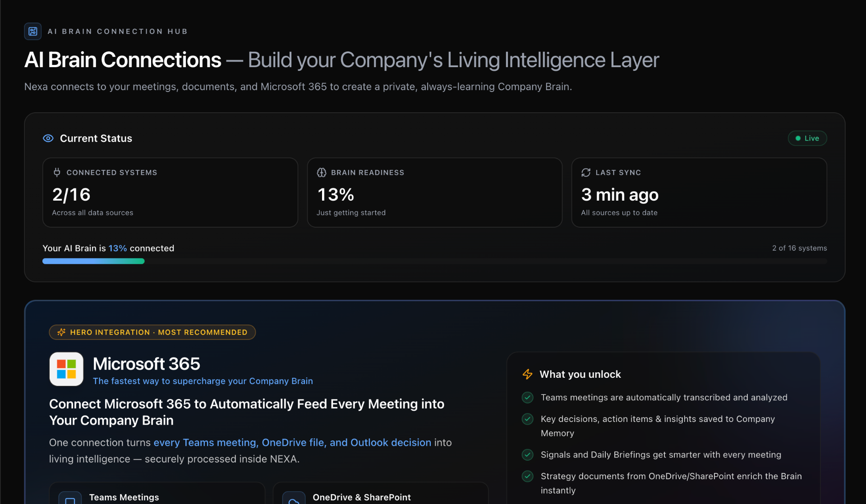Viewport: 866px width, 504px height.
Task: Click the sparkle icon in Hero Integration badge
Action: [62, 332]
